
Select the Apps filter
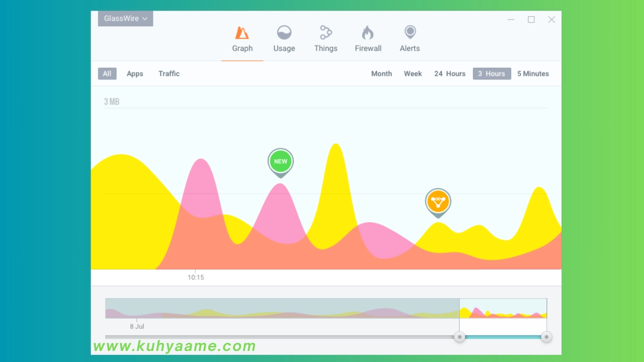click(135, 73)
